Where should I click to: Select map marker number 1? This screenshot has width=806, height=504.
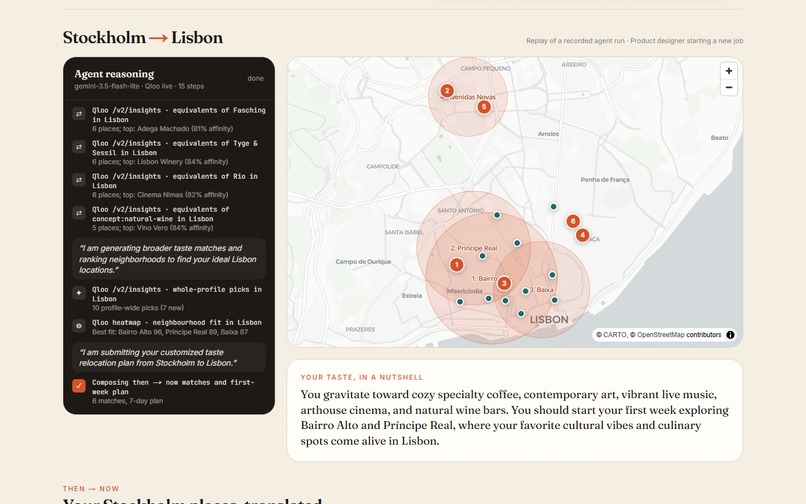(456, 265)
